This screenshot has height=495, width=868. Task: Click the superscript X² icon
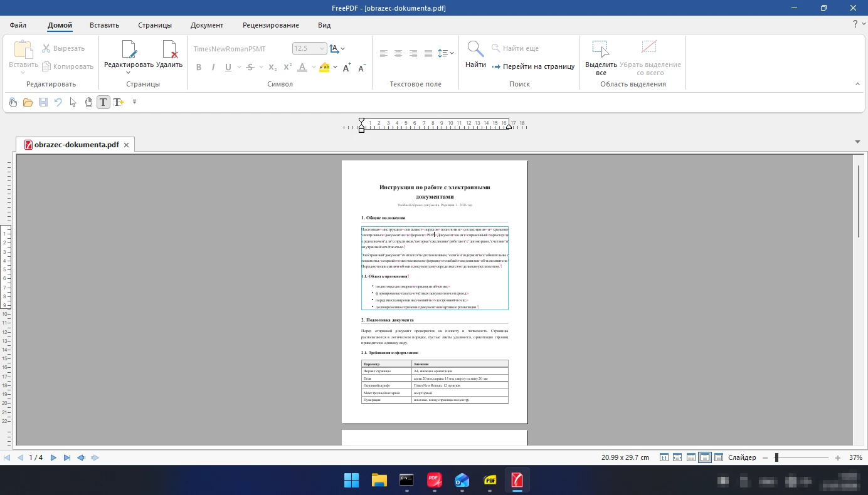pyautogui.click(x=288, y=68)
